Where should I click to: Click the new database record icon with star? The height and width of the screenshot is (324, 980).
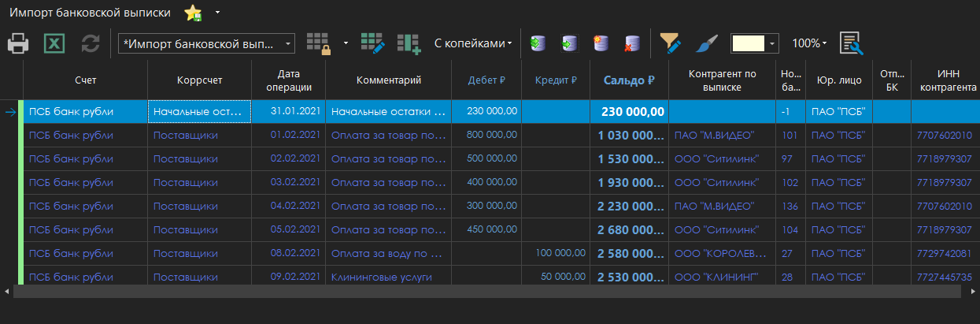601,43
